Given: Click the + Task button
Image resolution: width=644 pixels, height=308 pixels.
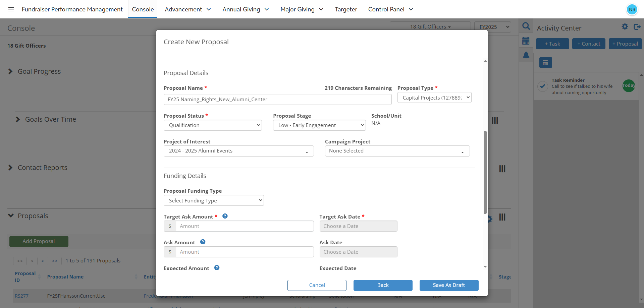Looking at the screenshot, I should pos(552,44).
